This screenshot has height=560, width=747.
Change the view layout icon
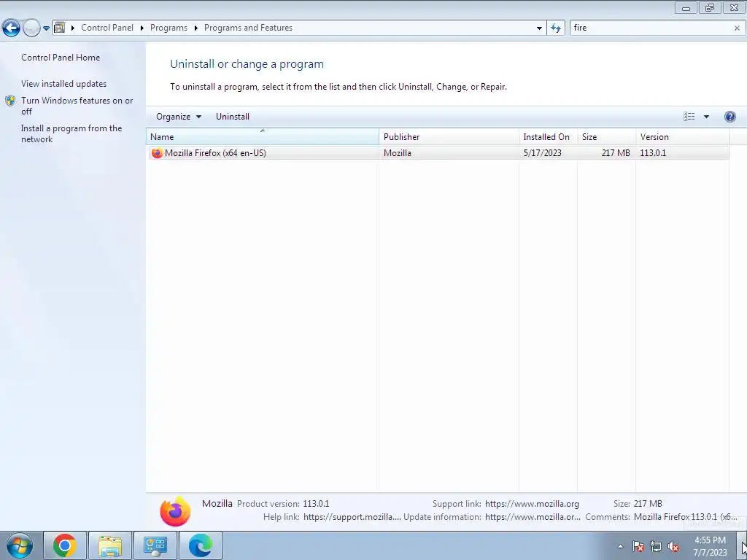click(689, 117)
